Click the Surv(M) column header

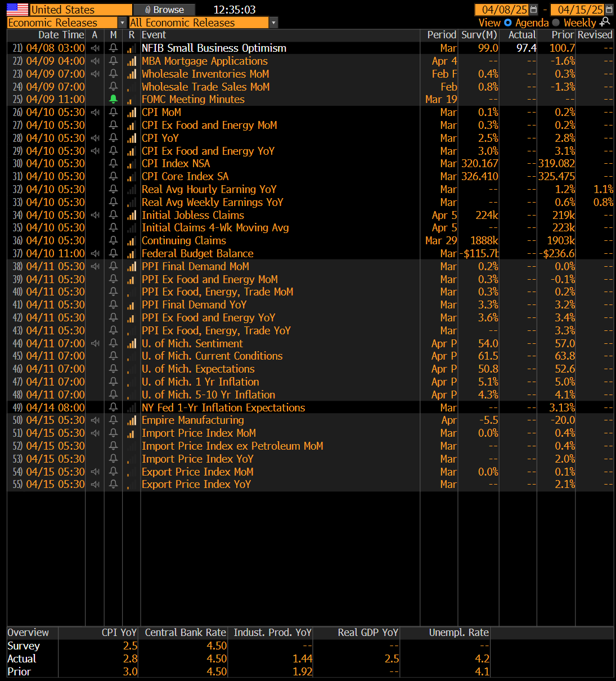[x=479, y=35]
